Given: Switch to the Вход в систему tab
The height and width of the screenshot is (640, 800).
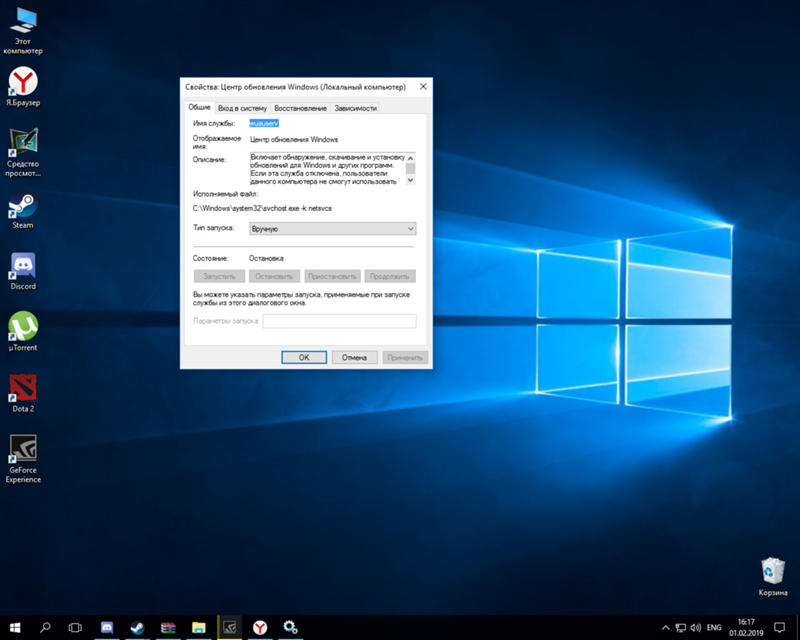Looking at the screenshot, I should [x=242, y=108].
